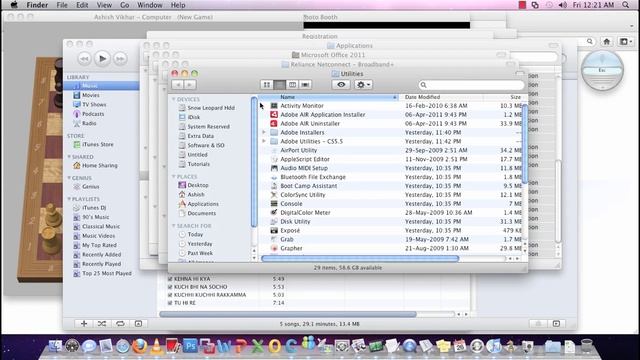Switch Utilities window to column view

point(292,84)
